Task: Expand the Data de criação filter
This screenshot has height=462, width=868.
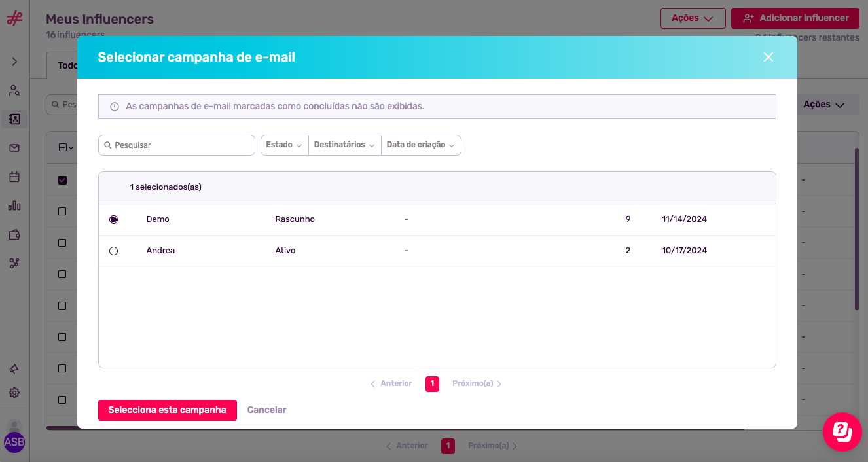Action: click(420, 145)
